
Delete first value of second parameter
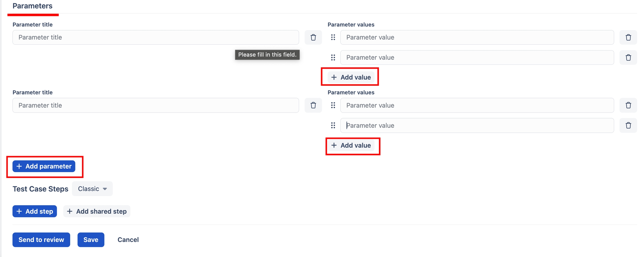point(628,105)
